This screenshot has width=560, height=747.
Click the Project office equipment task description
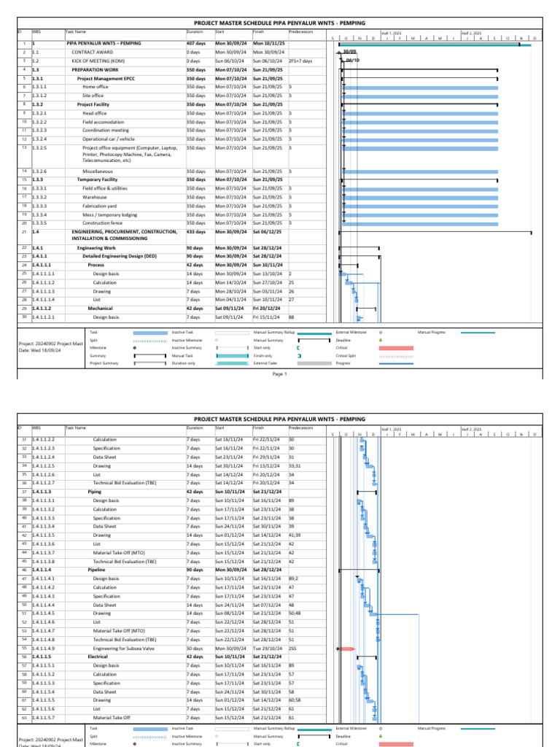coord(130,155)
